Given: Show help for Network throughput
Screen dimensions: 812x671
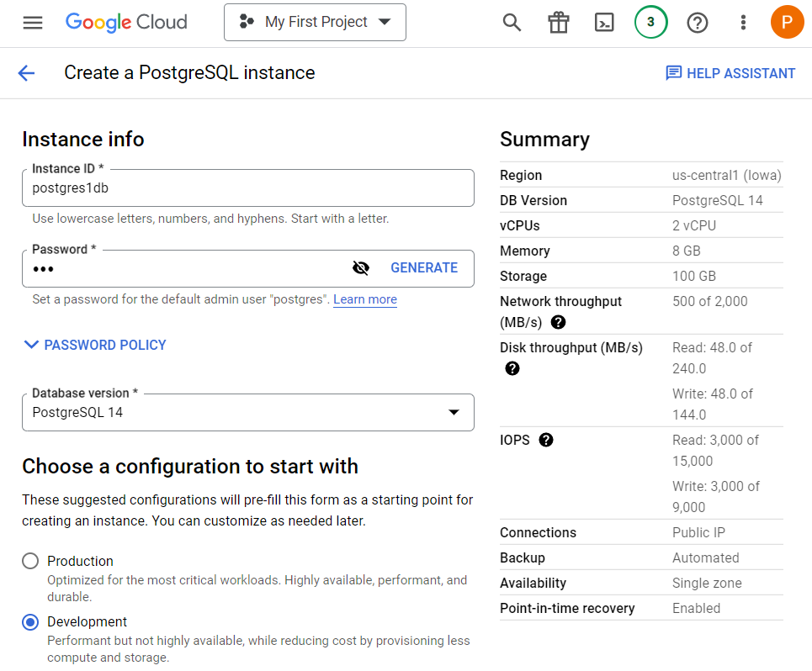Looking at the screenshot, I should click(x=558, y=322).
